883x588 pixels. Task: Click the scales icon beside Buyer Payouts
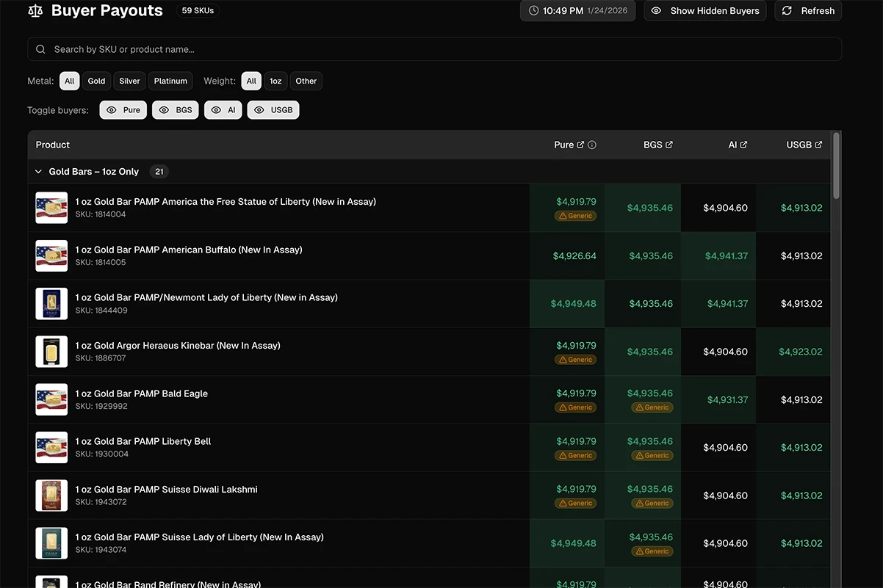click(x=35, y=10)
